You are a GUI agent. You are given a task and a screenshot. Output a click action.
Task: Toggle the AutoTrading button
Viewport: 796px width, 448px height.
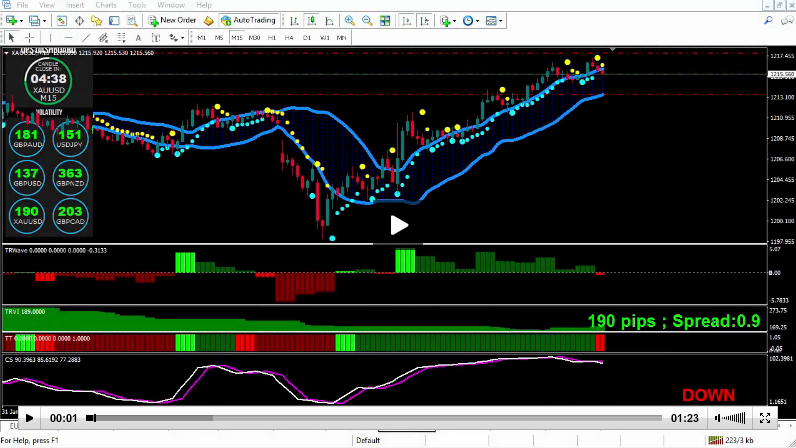click(x=249, y=20)
